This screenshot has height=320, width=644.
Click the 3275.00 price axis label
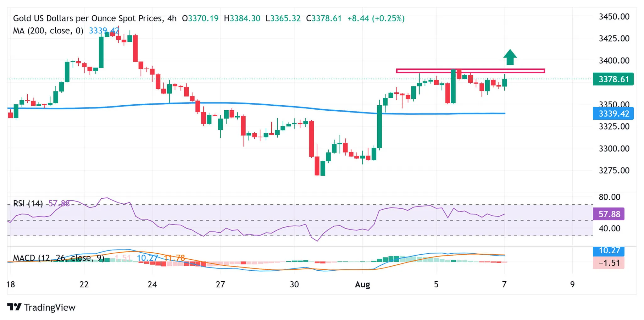coord(614,170)
